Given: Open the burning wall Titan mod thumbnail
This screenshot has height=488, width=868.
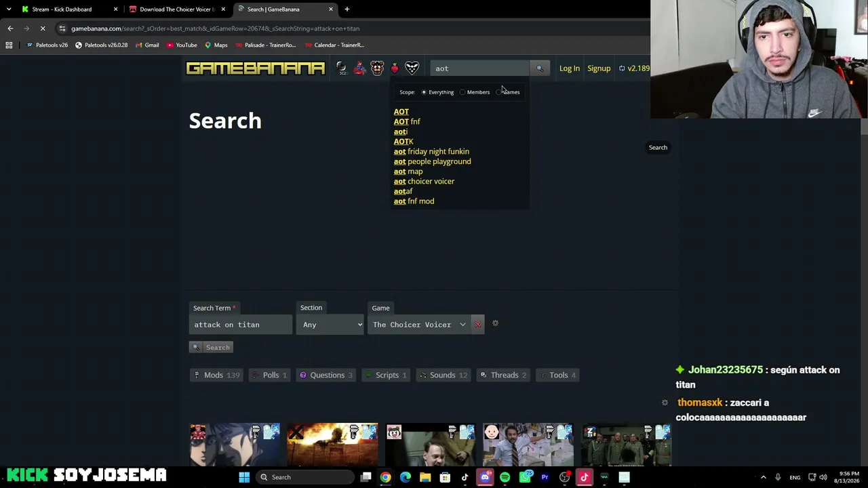Looking at the screenshot, I should tap(332, 445).
